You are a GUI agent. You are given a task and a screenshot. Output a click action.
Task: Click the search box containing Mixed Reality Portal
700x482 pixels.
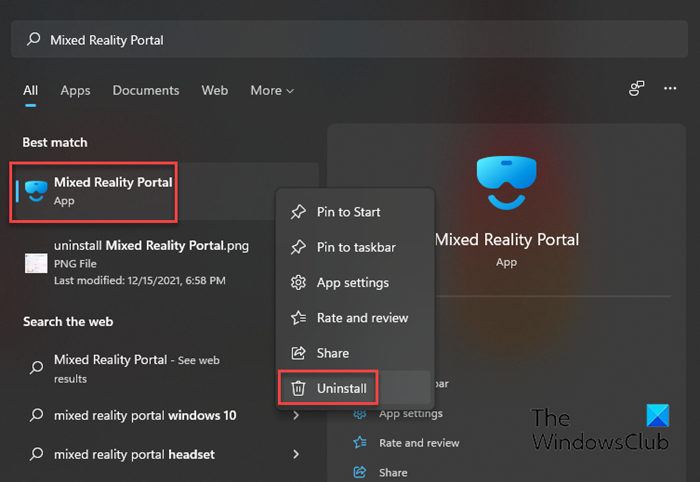pos(350,40)
